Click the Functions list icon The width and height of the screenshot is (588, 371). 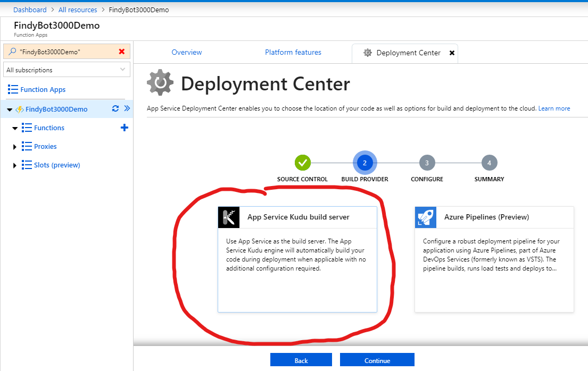click(x=27, y=128)
